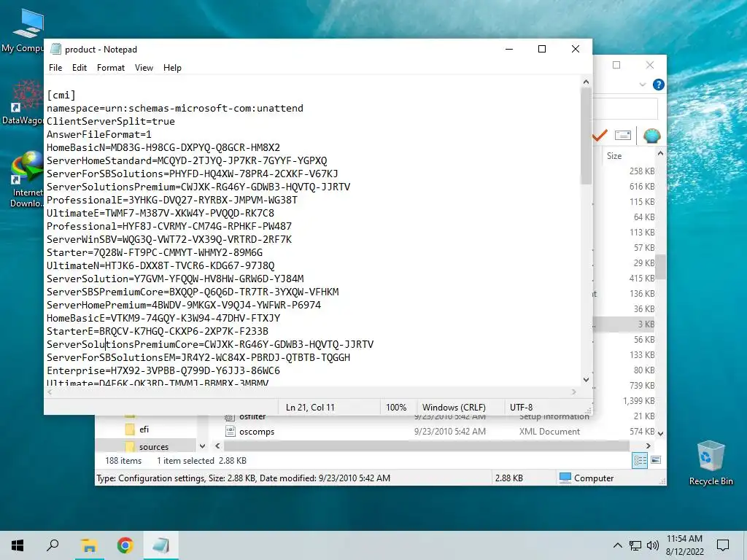Open volume control tray icon
This screenshot has height=560, width=747.
[x=653, y=545]
